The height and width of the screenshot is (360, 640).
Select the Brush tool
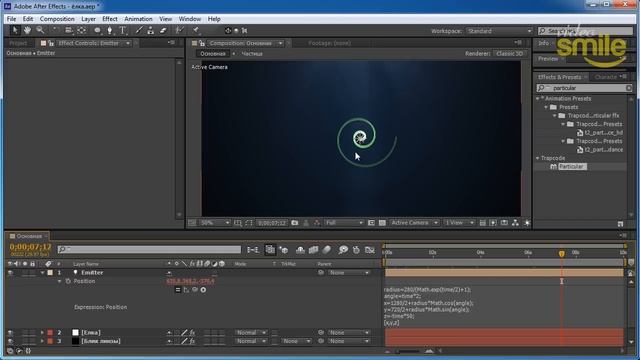pos(139,30)
